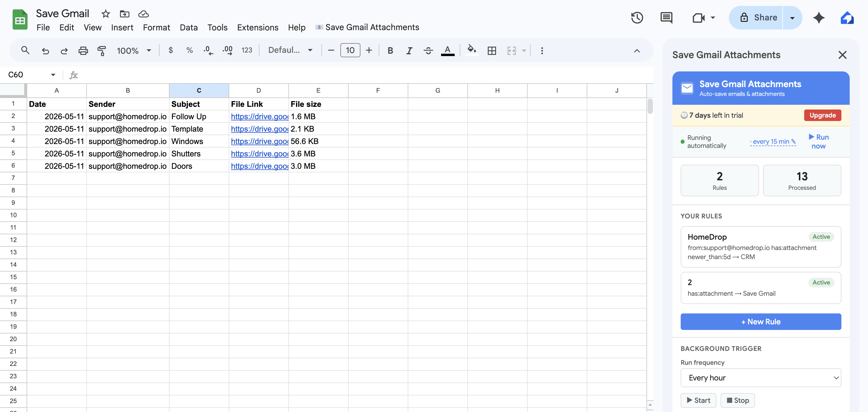Start the background trigger
The height and width of the screenshot is (412, 868).
tap(698, 400)
